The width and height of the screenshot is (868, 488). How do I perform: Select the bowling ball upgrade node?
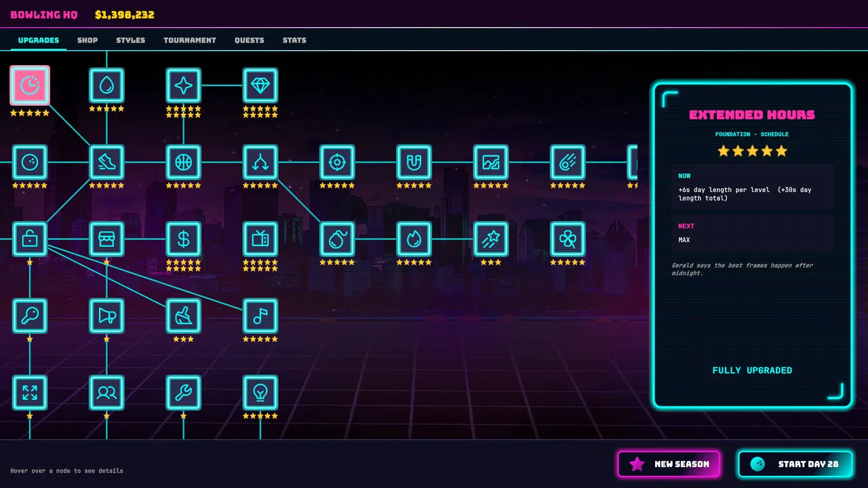pyautogui.click(x=30, y=162)
